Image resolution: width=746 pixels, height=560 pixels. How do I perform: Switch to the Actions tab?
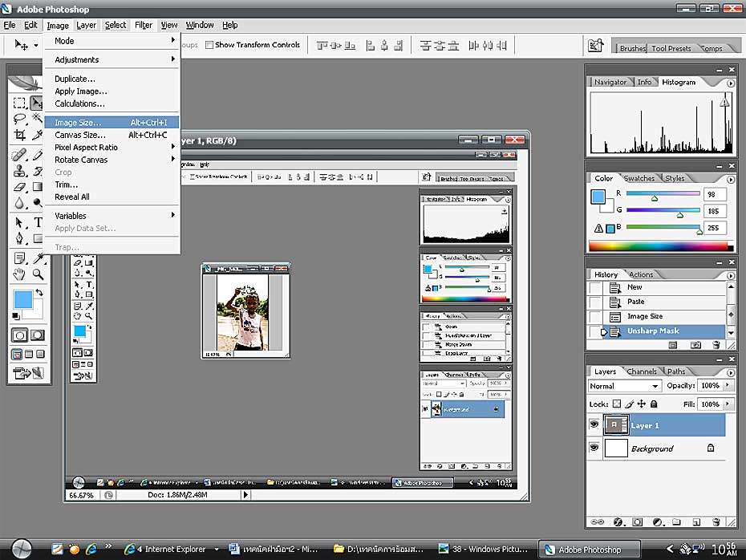[x=641, y=274]
